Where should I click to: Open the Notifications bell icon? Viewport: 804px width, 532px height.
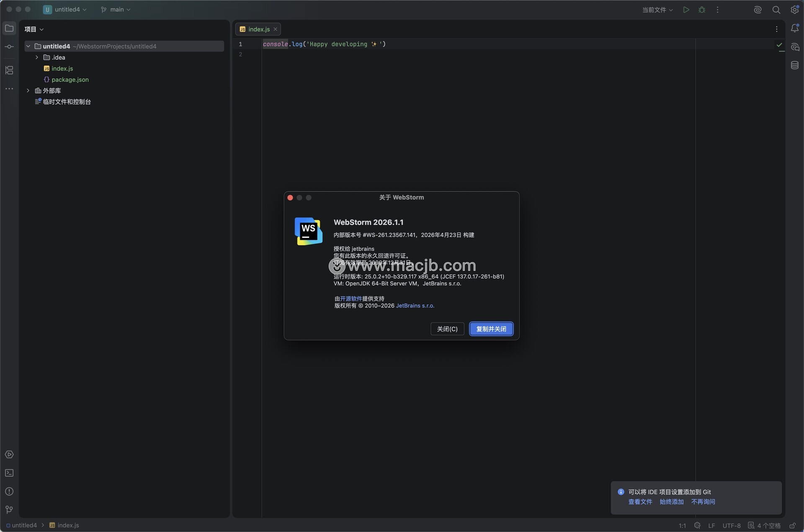point(794,28)
